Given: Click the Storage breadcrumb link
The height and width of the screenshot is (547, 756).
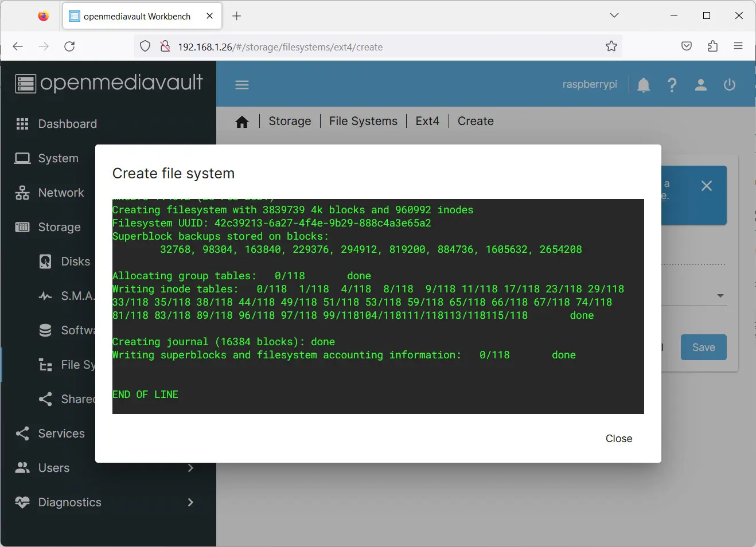Looking at the screenshot, I should pos(290,122).
